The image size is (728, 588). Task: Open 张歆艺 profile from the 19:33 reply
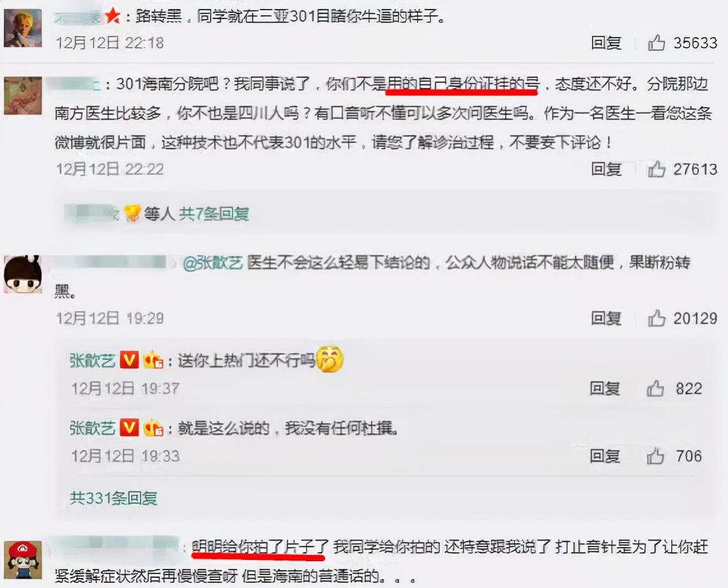coord(93,428)
